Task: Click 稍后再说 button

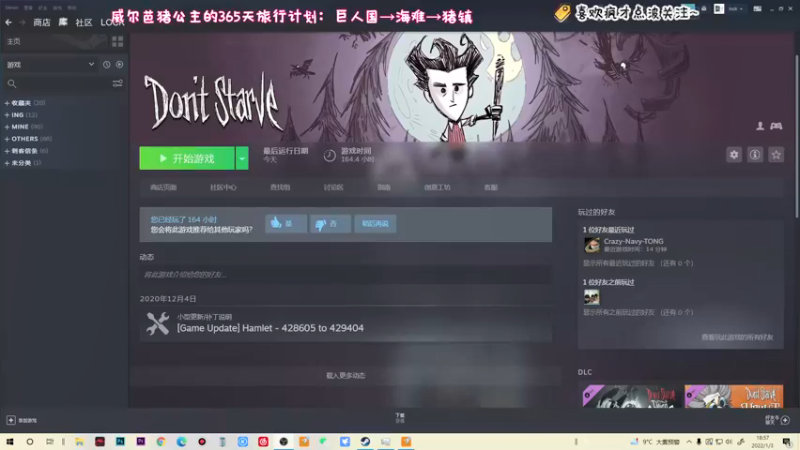Action: point(375,223)
